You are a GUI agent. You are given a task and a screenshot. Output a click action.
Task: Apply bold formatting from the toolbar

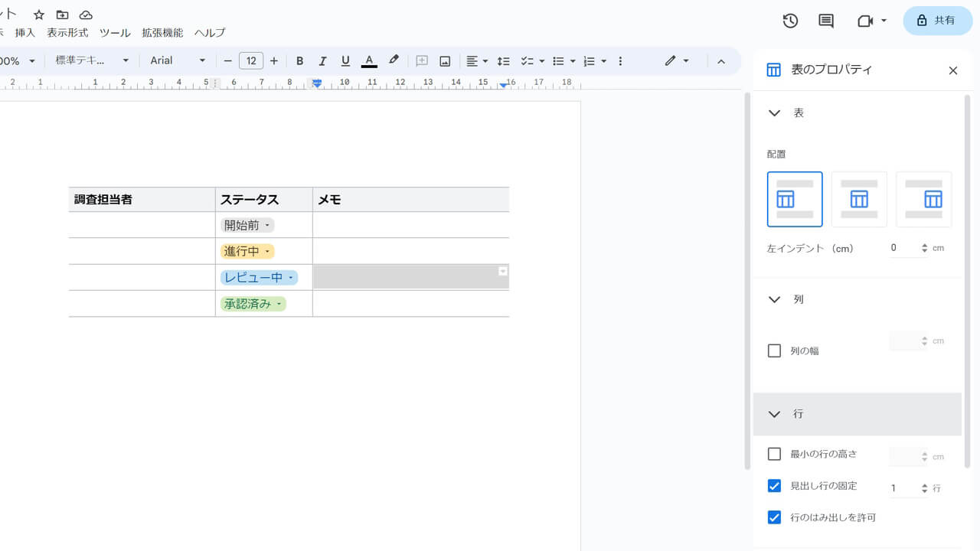point(299,60)
